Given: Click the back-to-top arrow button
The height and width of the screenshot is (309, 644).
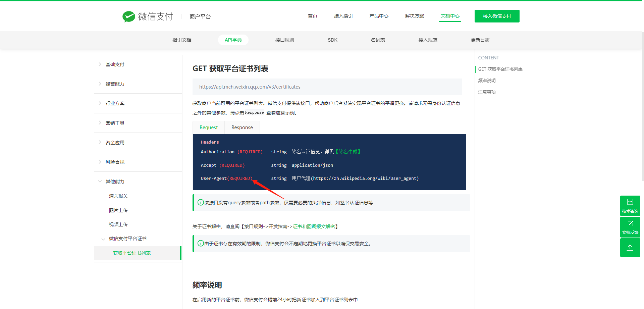Looking at the screenshot, I should pos(630,248).
